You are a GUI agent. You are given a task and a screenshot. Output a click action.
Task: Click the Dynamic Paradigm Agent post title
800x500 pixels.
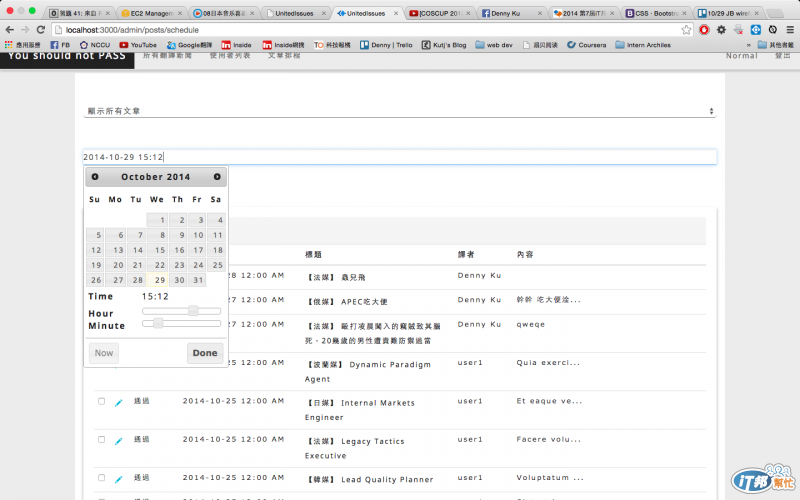(368, 371)
